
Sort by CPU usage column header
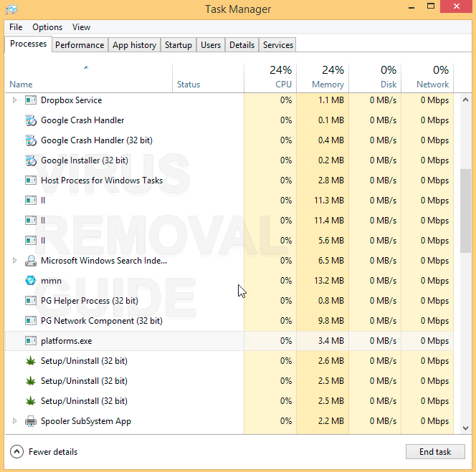[x=270, y=77]
